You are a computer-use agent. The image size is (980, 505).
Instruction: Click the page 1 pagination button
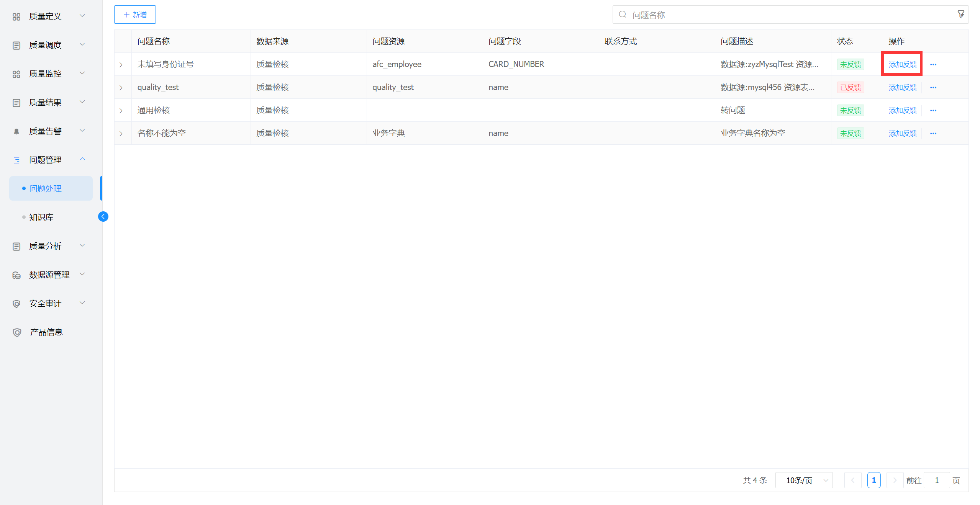874,480
